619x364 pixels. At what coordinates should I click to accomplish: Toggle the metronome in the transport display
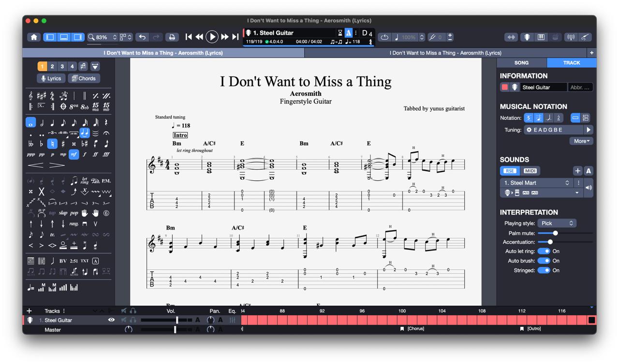348,33
